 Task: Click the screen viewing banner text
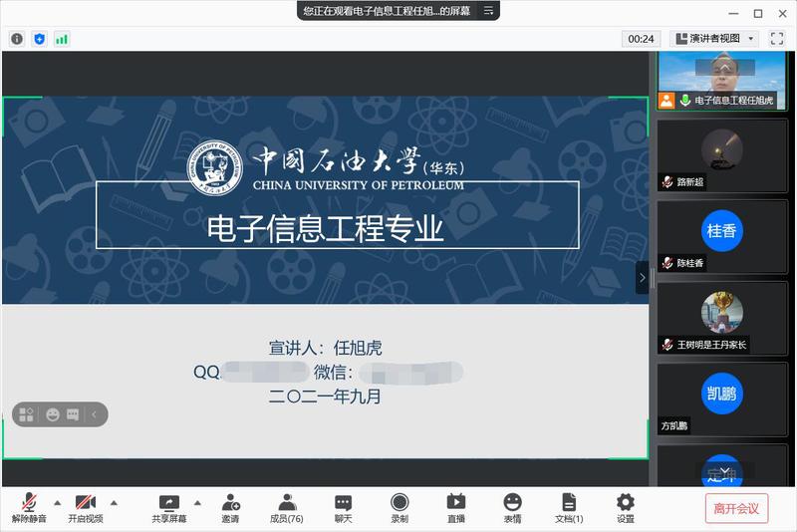click(x=387, y=11)
